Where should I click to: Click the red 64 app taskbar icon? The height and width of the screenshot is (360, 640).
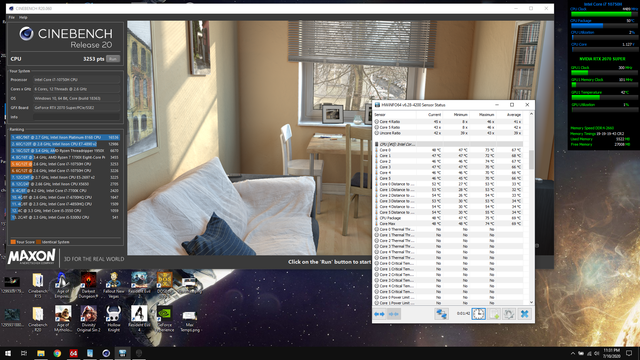[73, 353]
